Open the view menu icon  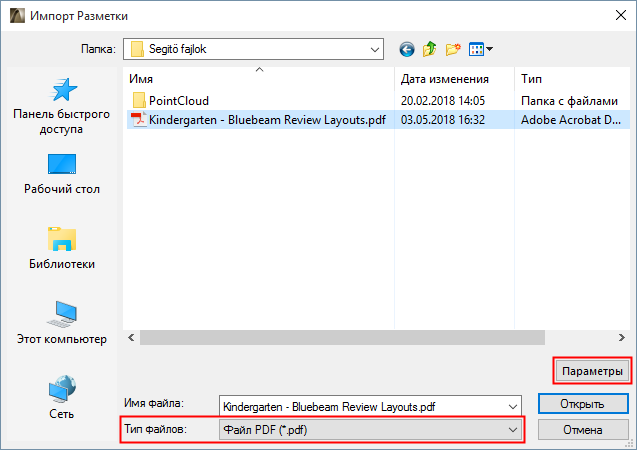(481, 49)
